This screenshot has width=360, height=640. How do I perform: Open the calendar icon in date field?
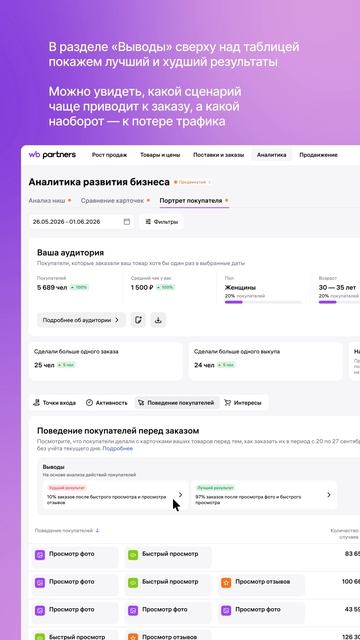pos(127,222)
